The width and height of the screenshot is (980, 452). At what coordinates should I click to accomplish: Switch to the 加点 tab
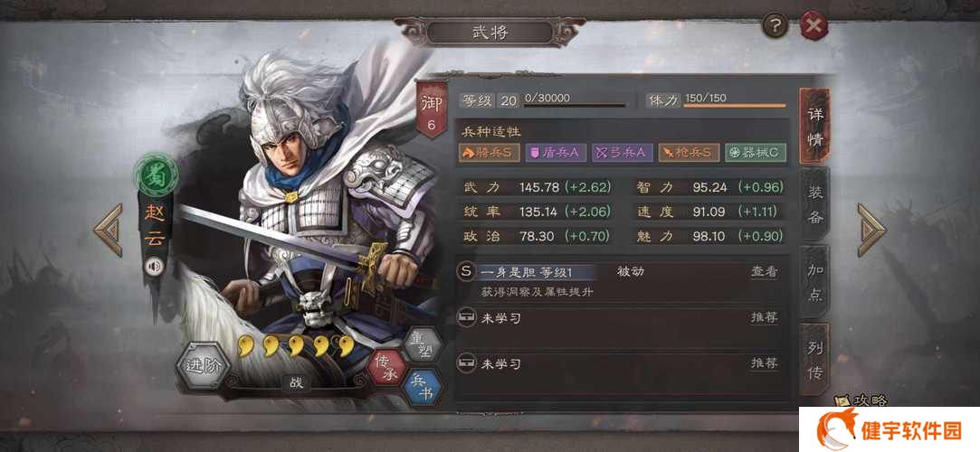tap(814, 282)
